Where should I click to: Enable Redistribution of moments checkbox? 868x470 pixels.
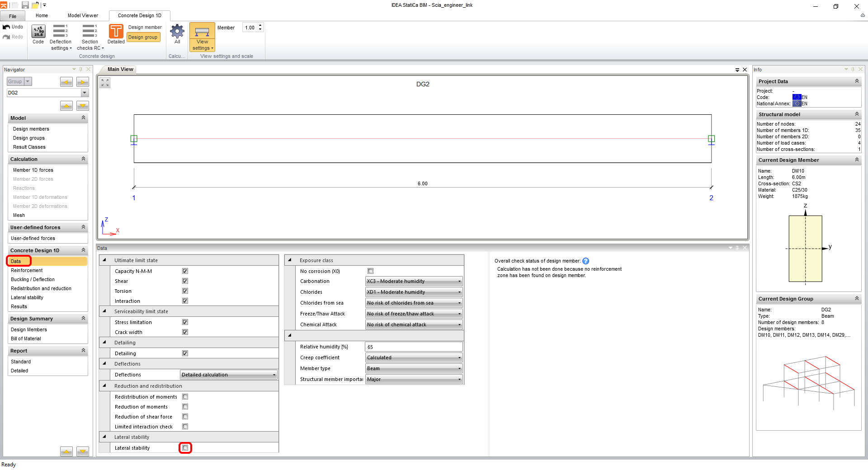tap(185, 396)
